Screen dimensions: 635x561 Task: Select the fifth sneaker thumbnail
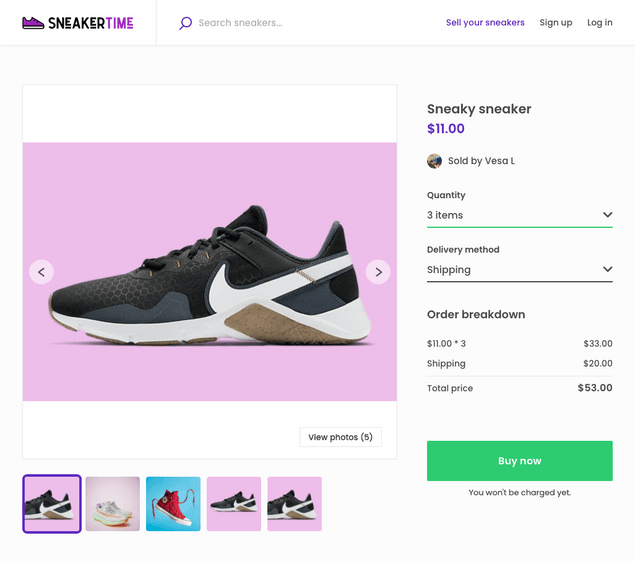[294, 504]
